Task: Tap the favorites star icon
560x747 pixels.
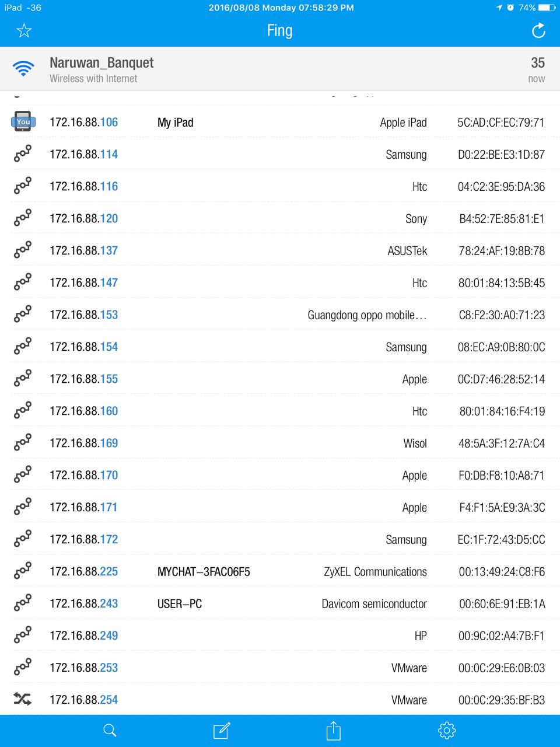Action: (x=24, y=30)
